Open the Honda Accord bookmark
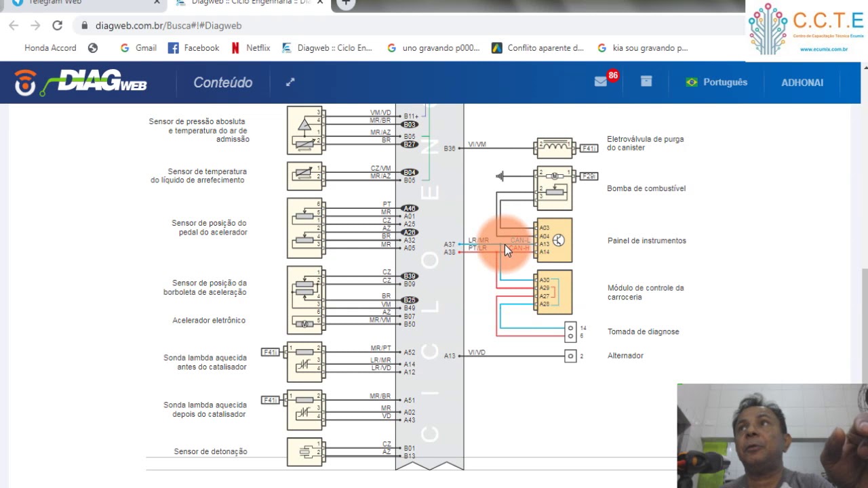 [x=50, y=48]
